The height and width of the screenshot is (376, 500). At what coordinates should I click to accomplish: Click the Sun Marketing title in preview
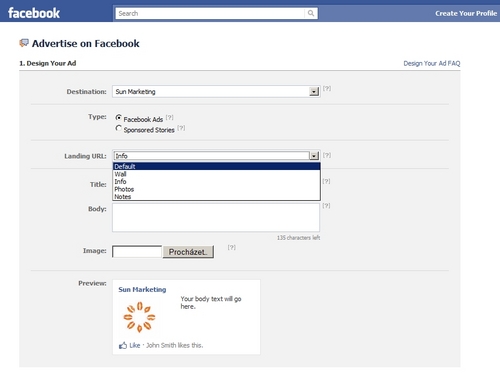pos(142,289)
